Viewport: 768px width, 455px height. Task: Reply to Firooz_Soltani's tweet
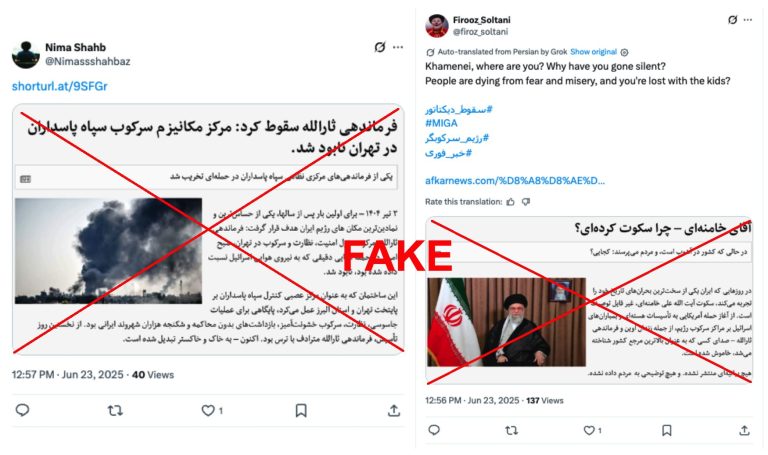(434, 430)
